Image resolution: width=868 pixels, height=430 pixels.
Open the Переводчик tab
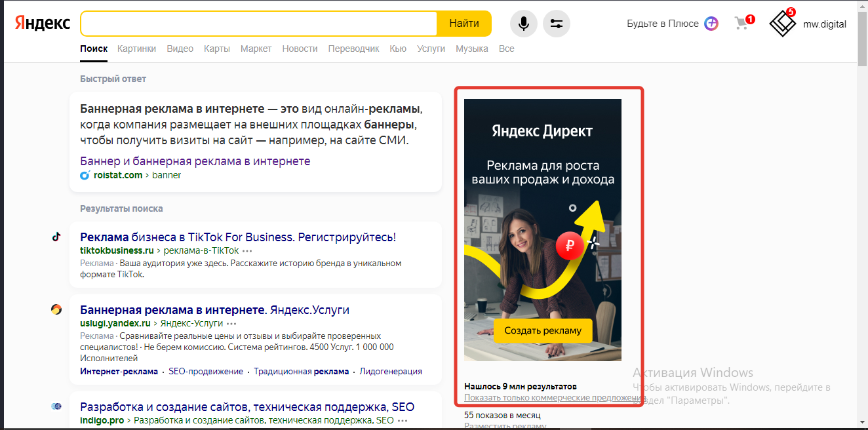(354, 49)
